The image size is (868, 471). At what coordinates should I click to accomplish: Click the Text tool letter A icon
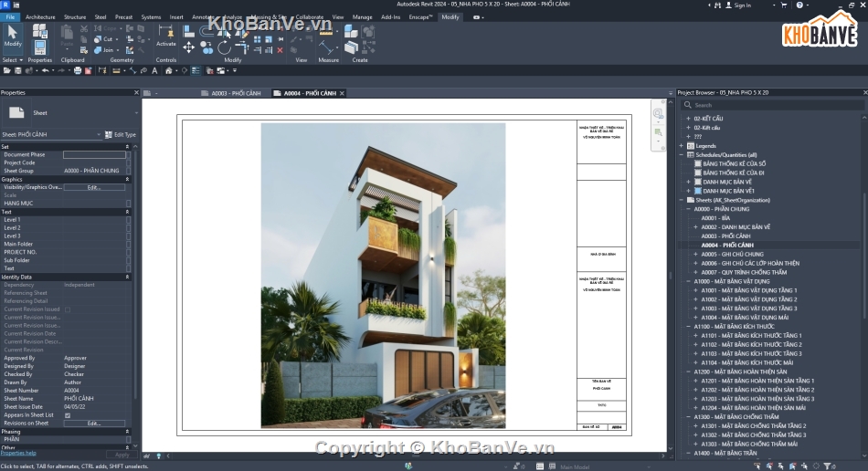[x=154, y=71]
